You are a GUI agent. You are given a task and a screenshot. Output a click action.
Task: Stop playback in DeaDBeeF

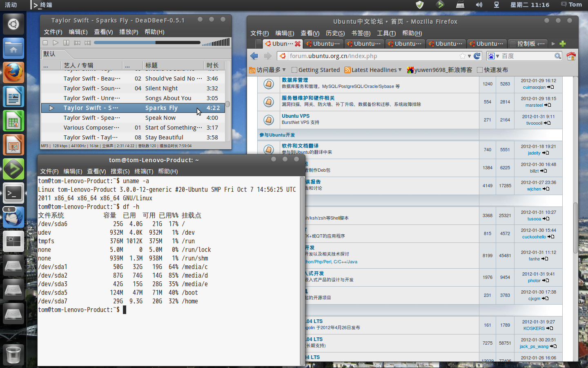tap(45, 43)
